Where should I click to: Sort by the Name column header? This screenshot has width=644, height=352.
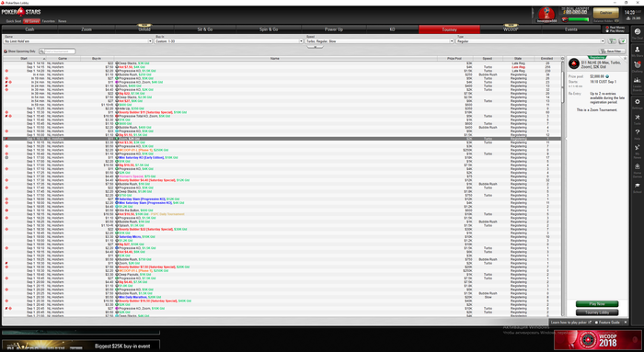click(275, 59)
